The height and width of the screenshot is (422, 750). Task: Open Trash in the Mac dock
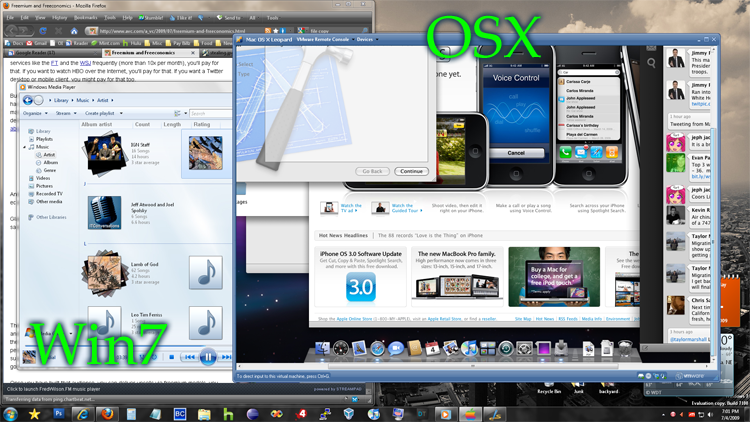click(x=625, y=348)
